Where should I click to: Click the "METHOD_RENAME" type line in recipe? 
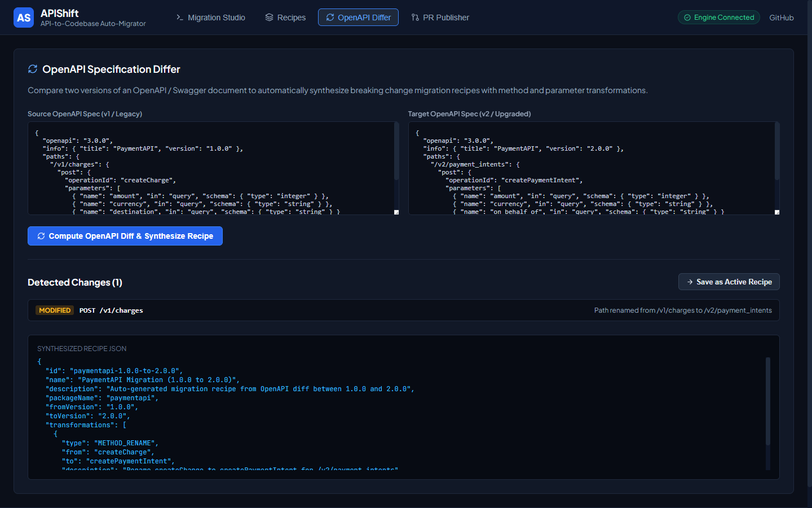tap(111, 443)
